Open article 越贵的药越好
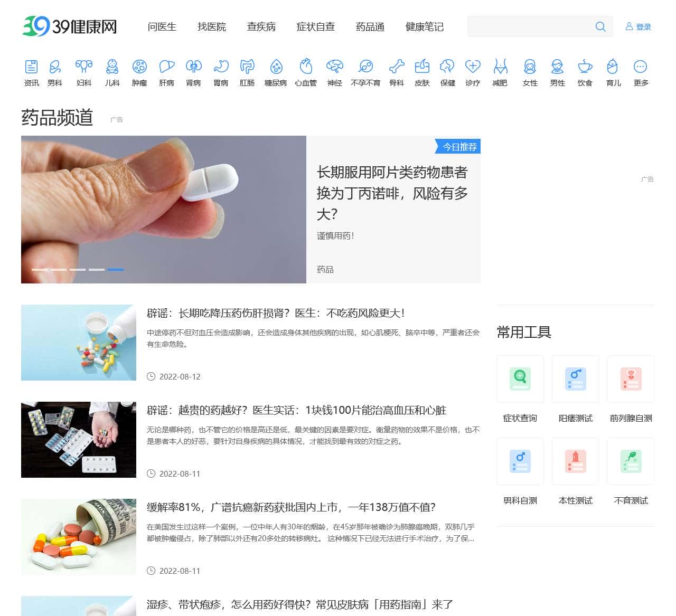 [296, 410]
